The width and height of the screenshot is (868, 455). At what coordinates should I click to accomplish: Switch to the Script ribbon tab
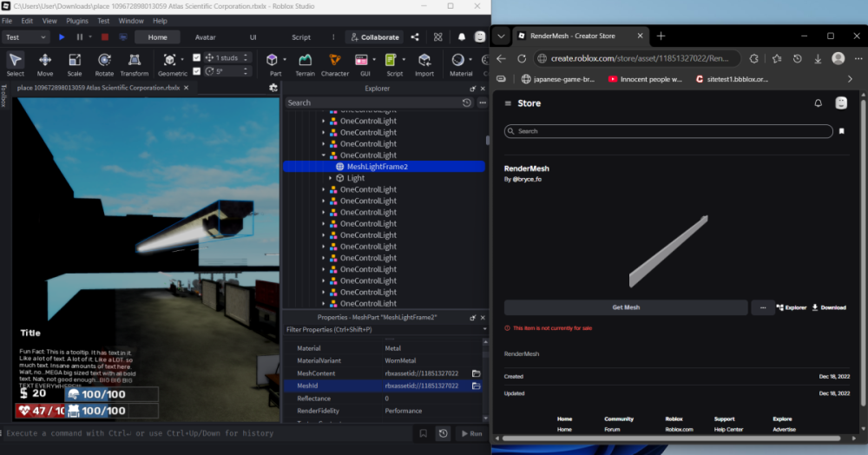pyautogui.click(x=301, y=37)
